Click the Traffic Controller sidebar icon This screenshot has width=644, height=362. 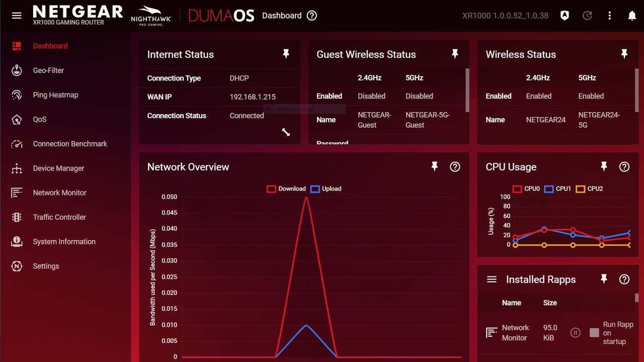[17, 217]
